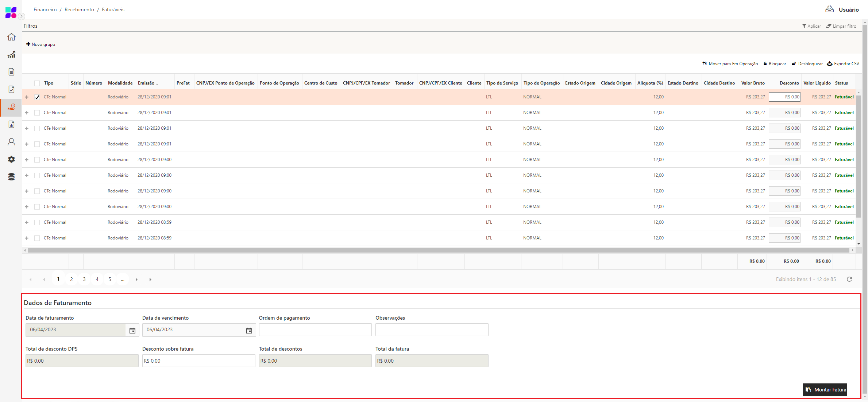Viewport: 868px width, 402px height.
Task: Open calendar for Data de vencimento
Action: click(249, 330)
